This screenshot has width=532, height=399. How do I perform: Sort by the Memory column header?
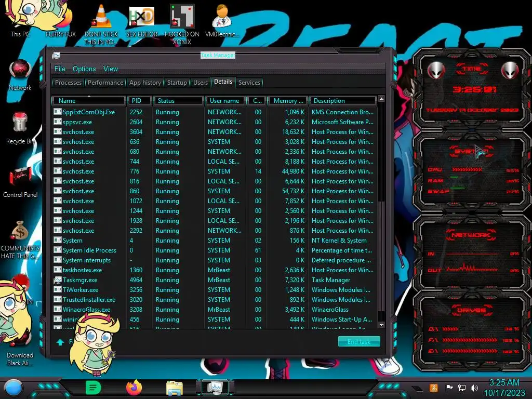point(288,101)
